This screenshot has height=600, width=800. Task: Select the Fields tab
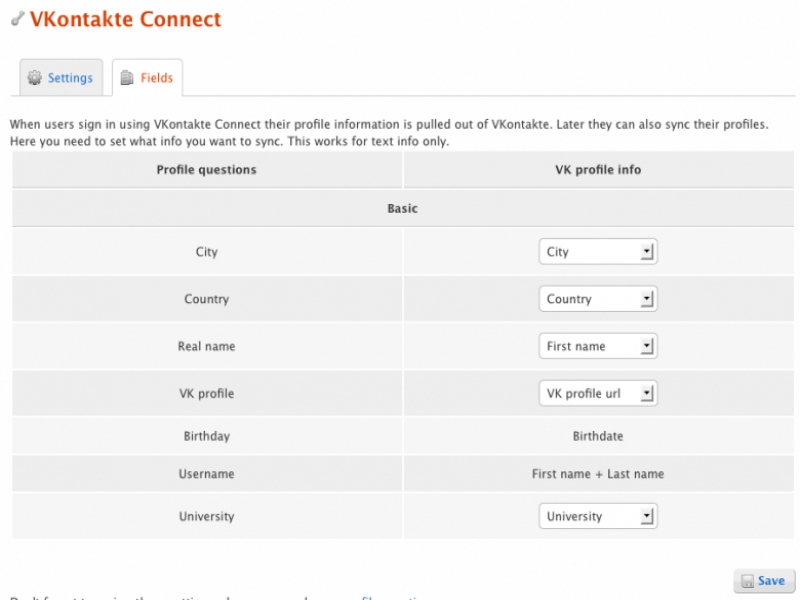coord(147,78)
